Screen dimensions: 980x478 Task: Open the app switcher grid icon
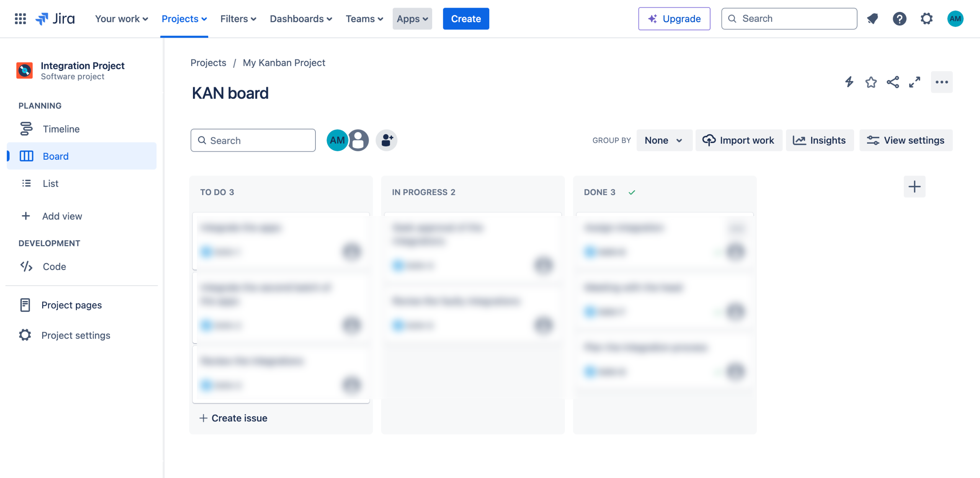coord(20,19)
